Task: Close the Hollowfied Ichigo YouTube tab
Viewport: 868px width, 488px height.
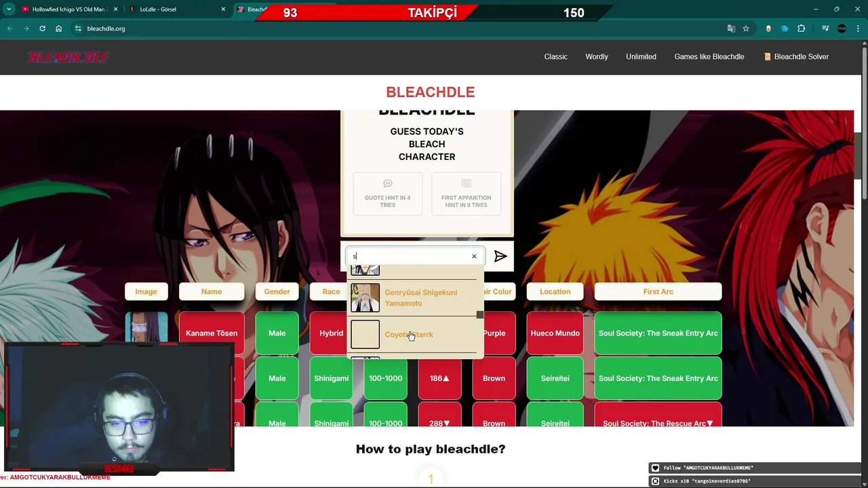Action: (116, 9)
